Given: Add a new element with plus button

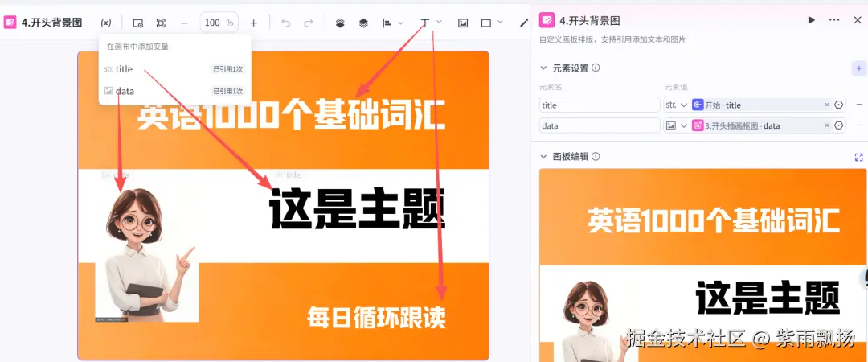Looking at the screenshot, I should [x=858, y=68].
